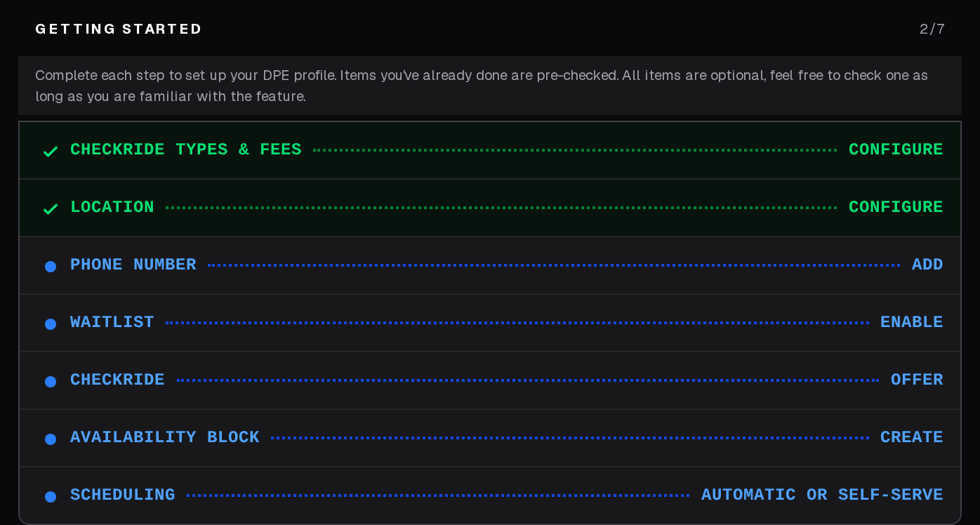Image resolution: width=980 pixels, height=525 pixels.
Task: Mark the Checkride step's blue dot
Action: 51,381
